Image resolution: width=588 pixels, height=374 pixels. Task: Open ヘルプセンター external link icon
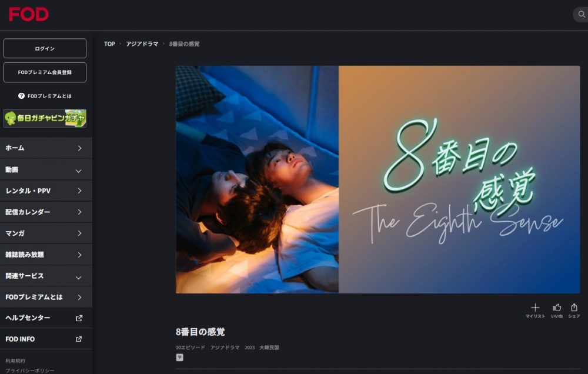(x=79, y=318)
